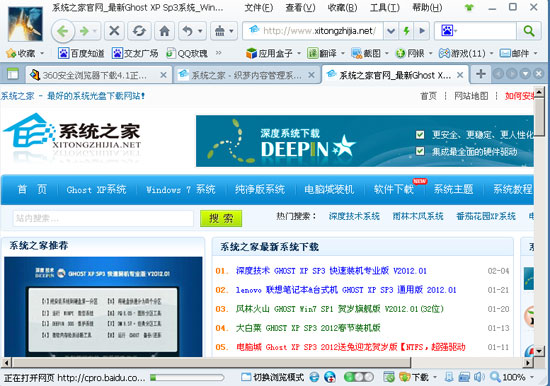The image size is (550, 386).
Task: Click the green back arrow button
Action: point(63,31)
